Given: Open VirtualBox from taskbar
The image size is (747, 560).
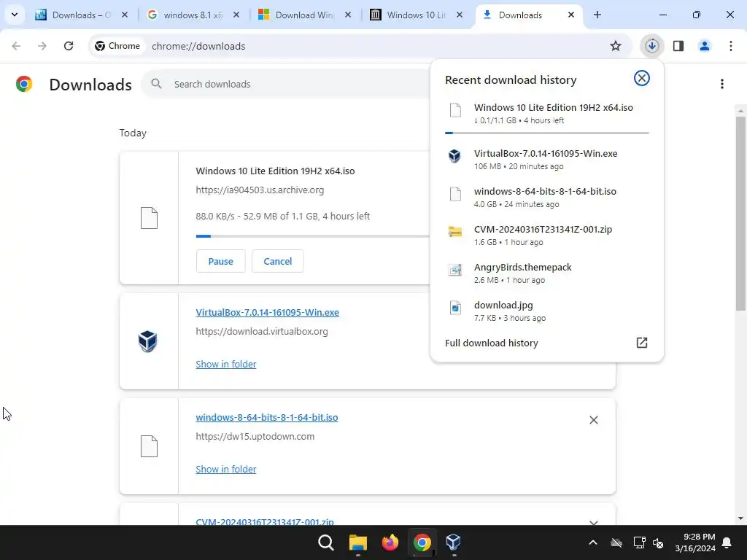Looking at the screenshot, I should click(453, 542).
